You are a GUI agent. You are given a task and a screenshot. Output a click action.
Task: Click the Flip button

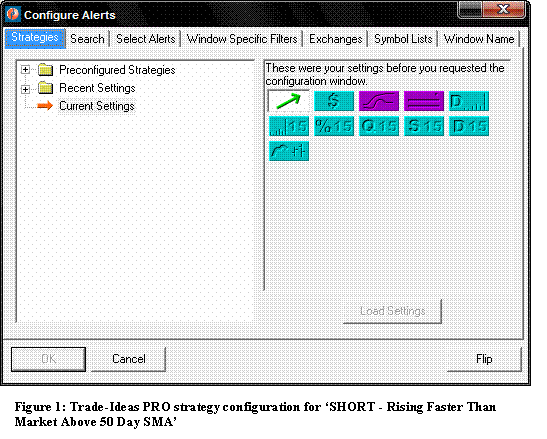click(484, 359)
